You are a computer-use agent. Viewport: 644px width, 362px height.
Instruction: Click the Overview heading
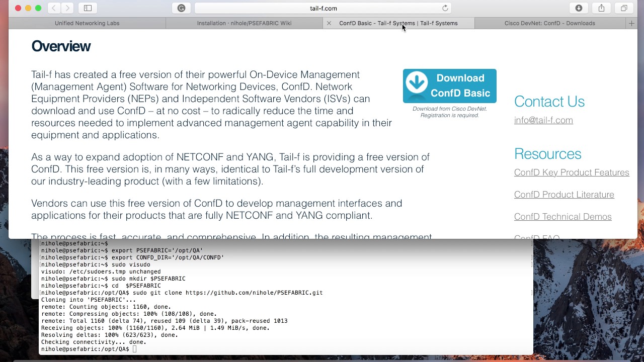tap(61, 46)
